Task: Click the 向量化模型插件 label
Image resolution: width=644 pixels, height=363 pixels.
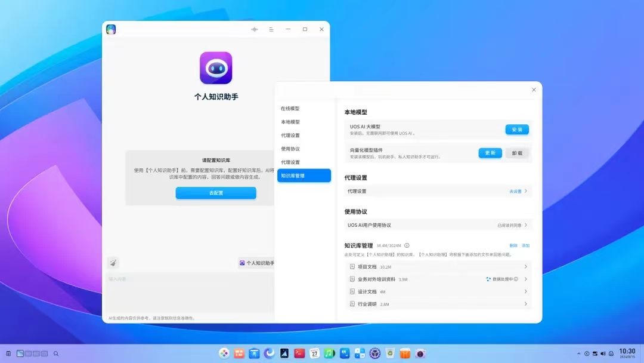Action: 366,150
